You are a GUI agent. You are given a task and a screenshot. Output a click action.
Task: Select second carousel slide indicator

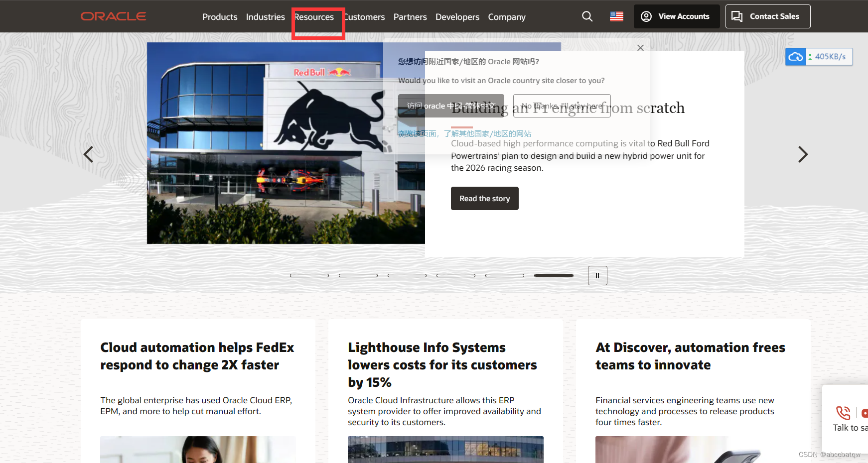[x=358, y=275]
